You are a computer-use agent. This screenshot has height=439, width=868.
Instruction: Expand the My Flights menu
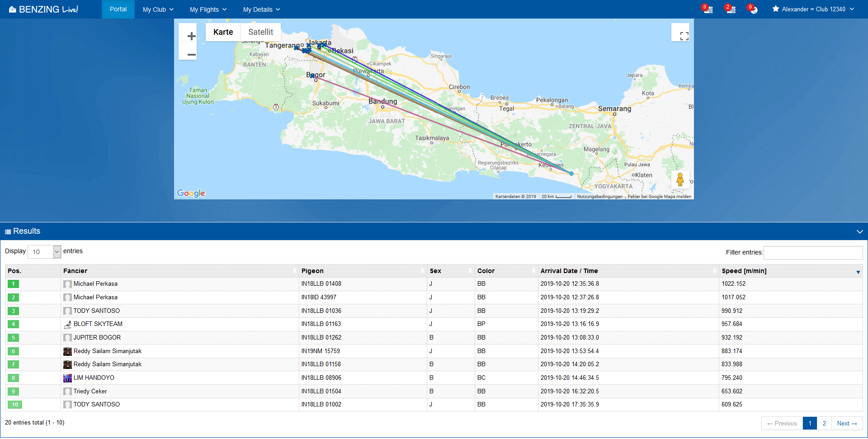click(x=208, y=9)
